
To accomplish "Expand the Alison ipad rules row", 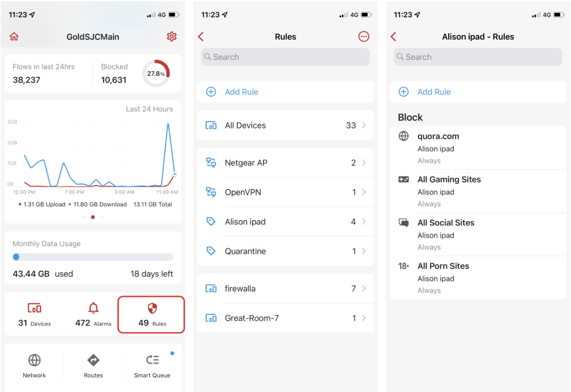I will click(285, 222).
